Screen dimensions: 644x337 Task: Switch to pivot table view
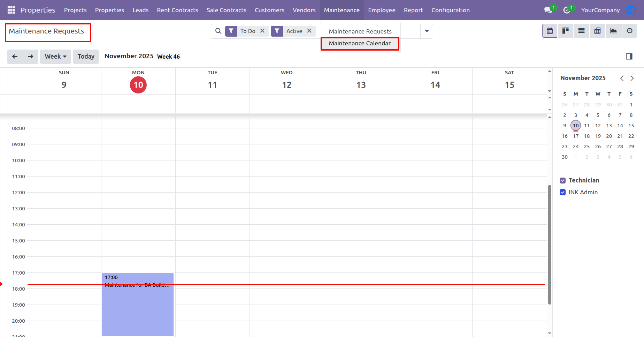[597, 31]
